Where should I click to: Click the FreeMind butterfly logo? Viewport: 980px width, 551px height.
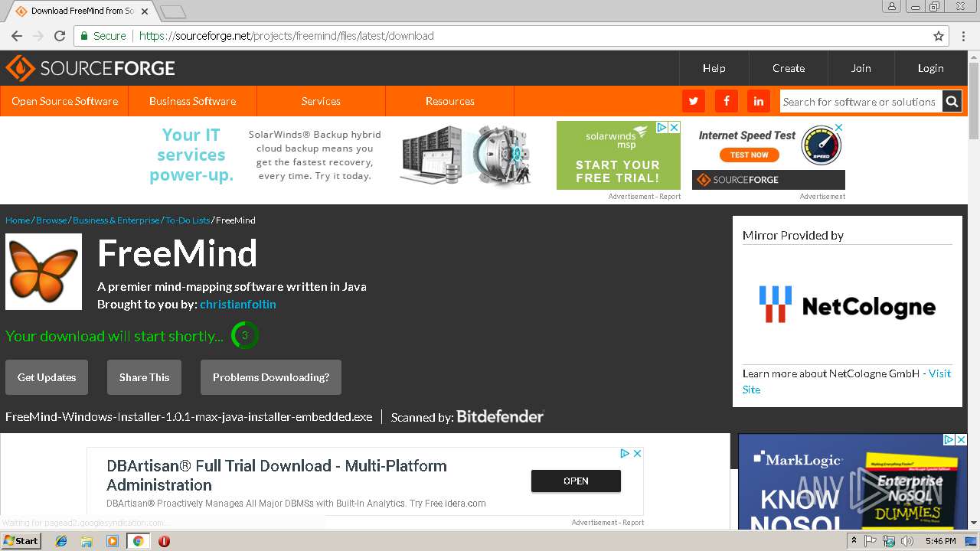44,272
